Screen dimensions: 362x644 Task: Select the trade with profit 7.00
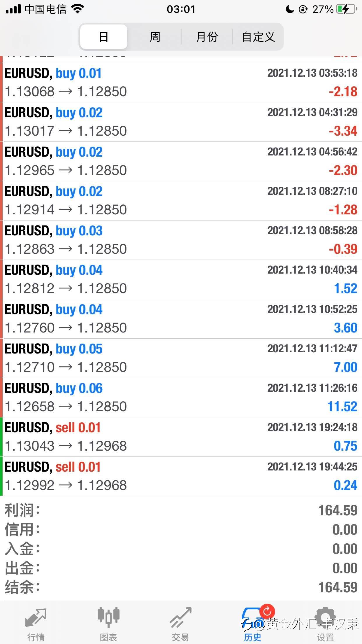(x=181, y=358)
